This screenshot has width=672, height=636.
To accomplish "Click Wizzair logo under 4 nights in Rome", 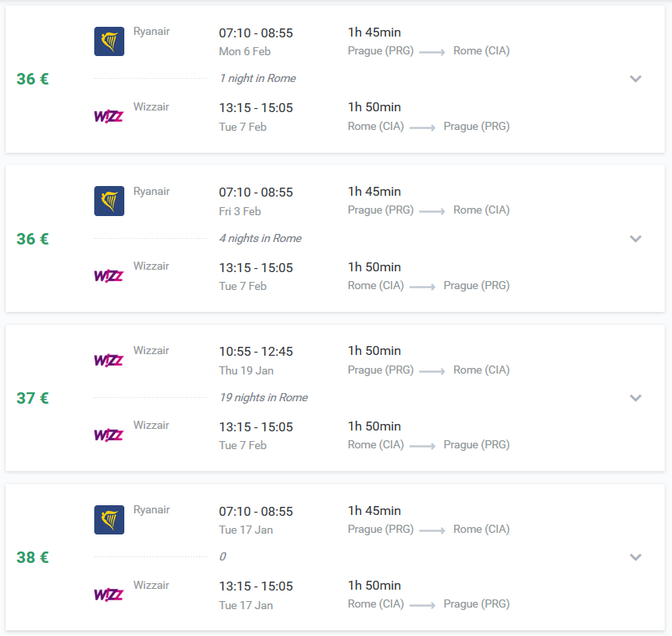I will tap(109, 275).
